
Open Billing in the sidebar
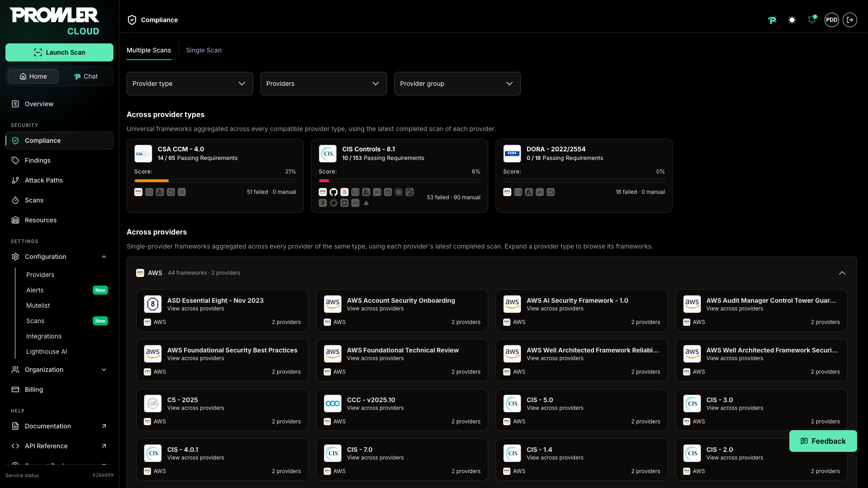tap(59, 389)
